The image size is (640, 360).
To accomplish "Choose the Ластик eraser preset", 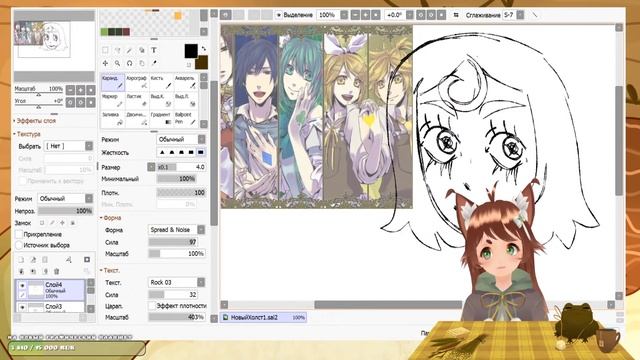I will [137, 100].
